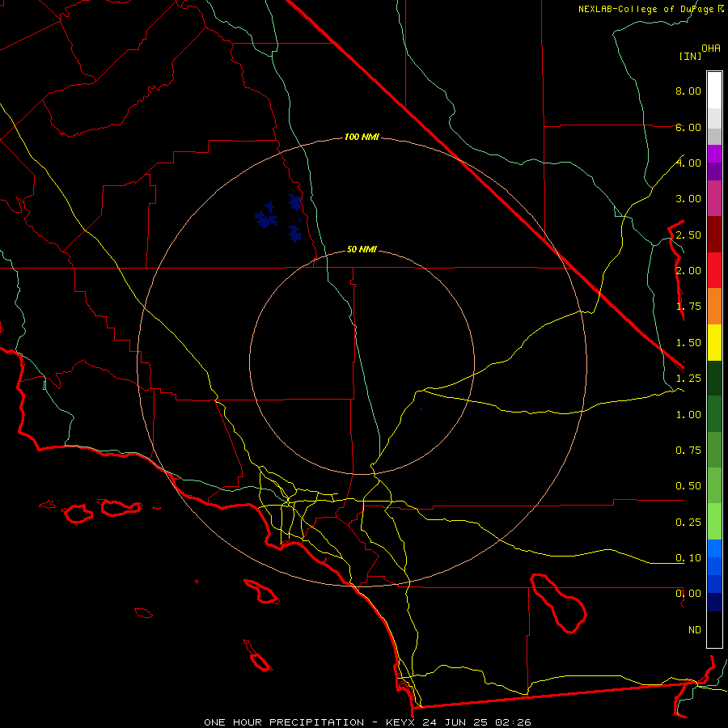The image size is (728, 728).
Task: Select the black ND swatch at legend bottom
Action: 714,629
